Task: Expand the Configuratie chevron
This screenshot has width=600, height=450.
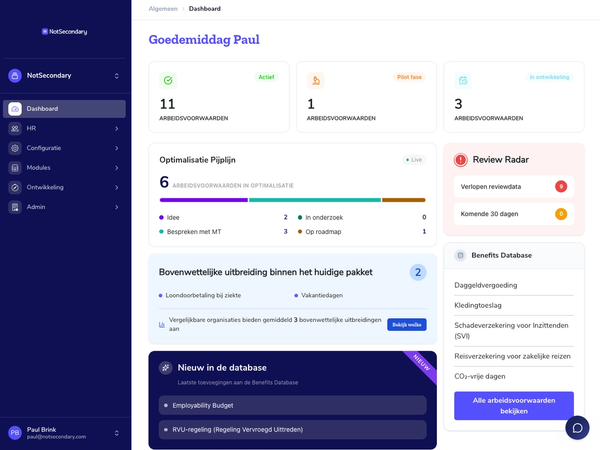Action: (117, 148)
